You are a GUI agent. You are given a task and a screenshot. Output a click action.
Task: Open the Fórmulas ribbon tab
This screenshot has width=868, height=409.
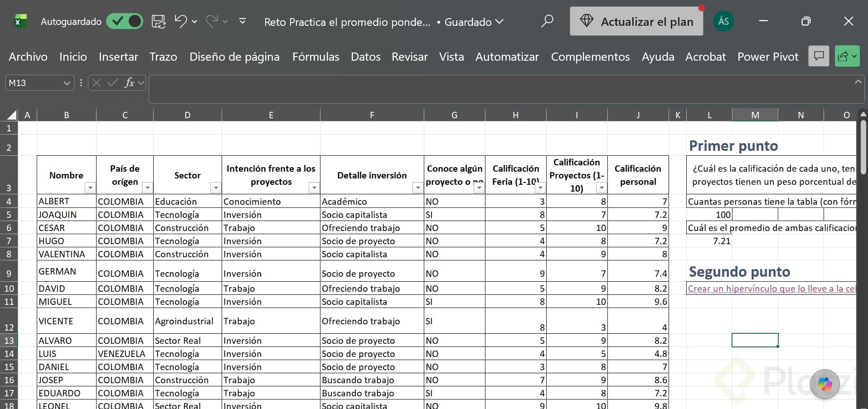315,57
